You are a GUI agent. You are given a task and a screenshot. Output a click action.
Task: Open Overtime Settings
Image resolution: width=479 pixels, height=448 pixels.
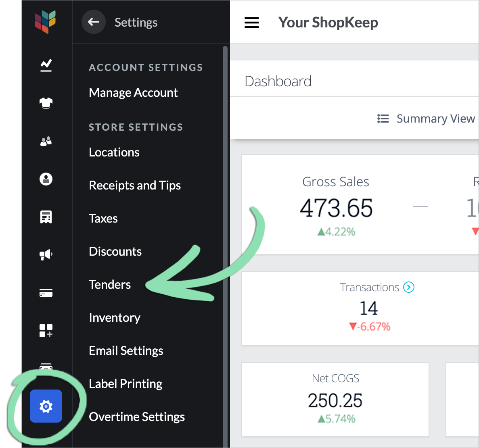tap(136, 417)
